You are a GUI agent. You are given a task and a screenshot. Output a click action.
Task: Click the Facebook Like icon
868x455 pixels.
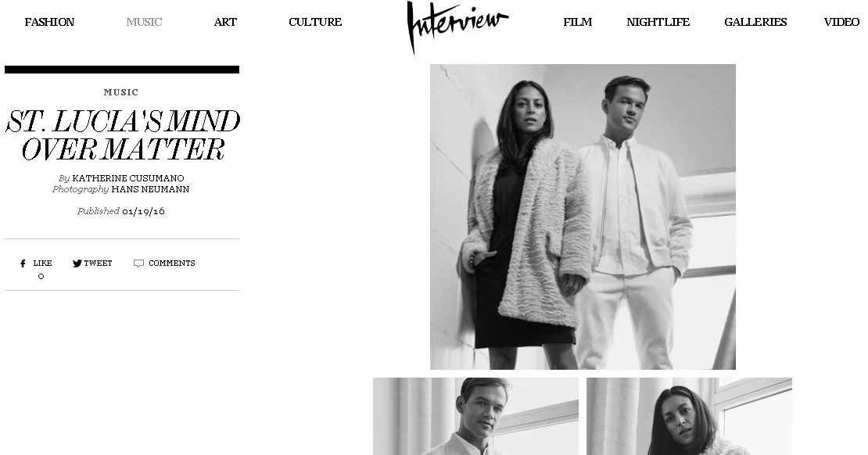click(23, 263)
